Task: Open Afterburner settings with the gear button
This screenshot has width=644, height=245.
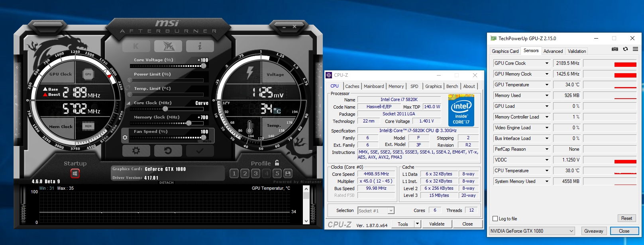Action: coord(136,151)
